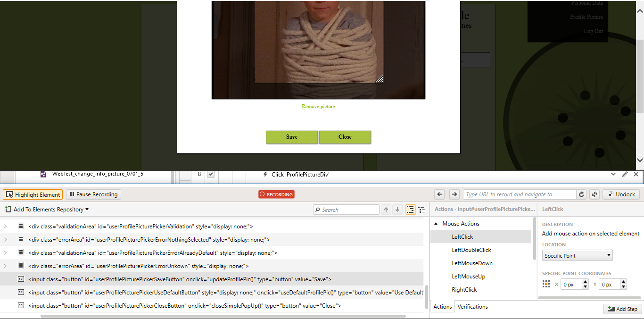
Task: Open the Add To Elements Repository dropdown
Action: (x=47, y=210)
